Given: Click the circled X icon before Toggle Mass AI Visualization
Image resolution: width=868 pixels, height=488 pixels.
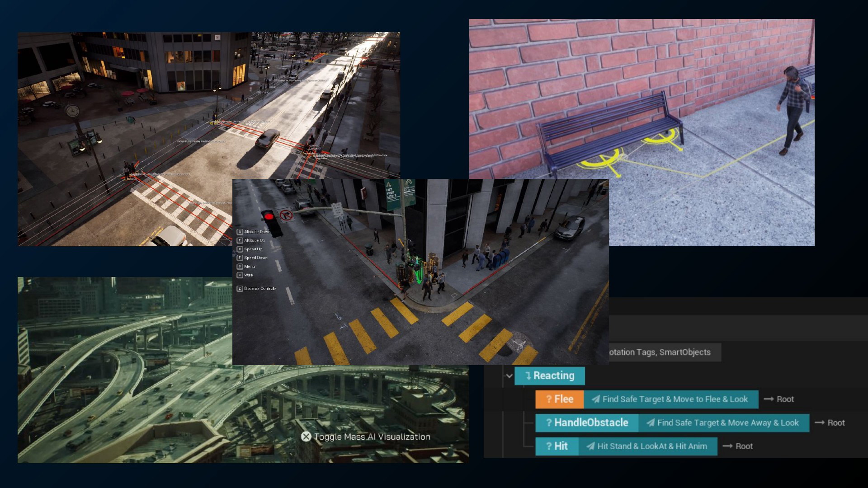Looking at the screenshot, I should click(306, 436).
